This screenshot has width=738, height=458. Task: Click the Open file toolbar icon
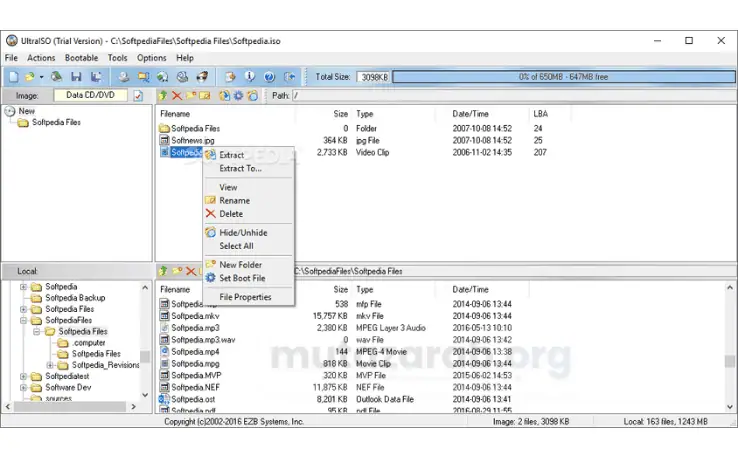30,77
